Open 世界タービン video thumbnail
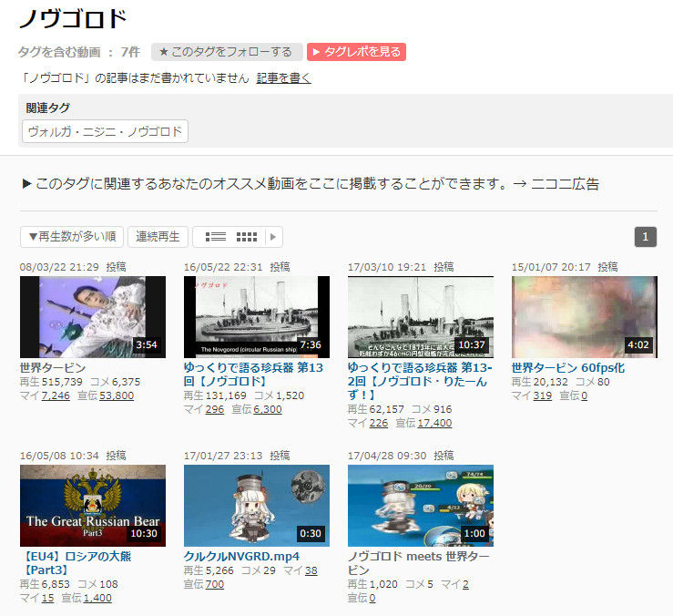The height and width of the screenshot is (616, 673). (93, 317)
